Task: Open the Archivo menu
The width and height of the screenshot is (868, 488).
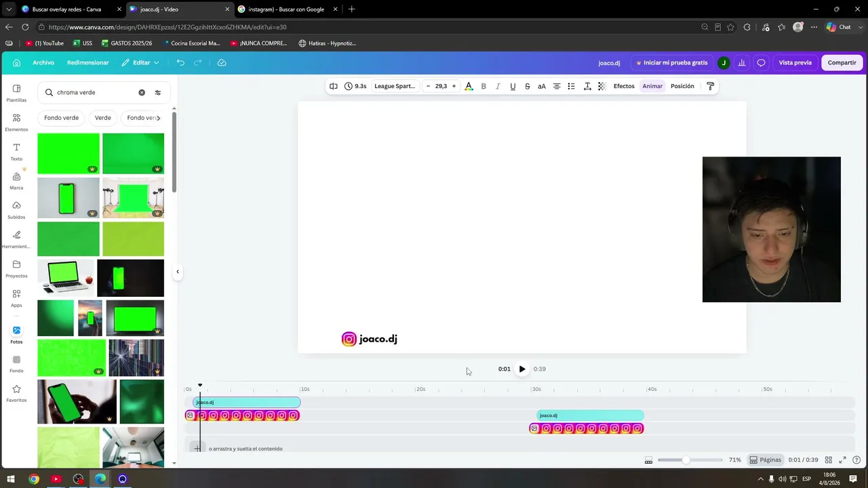Action: 43,62
